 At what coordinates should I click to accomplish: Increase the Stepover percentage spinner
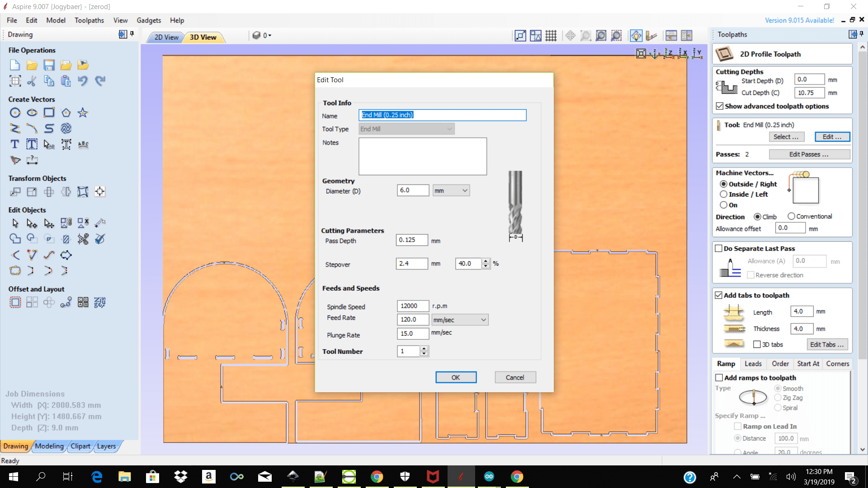[486, 261]
